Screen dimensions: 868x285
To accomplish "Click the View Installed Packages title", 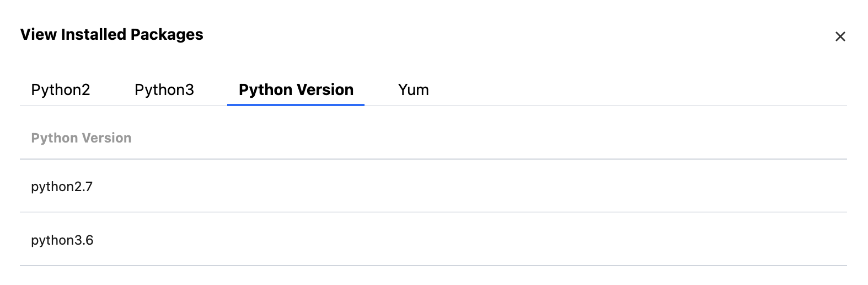I will point(112,35).
